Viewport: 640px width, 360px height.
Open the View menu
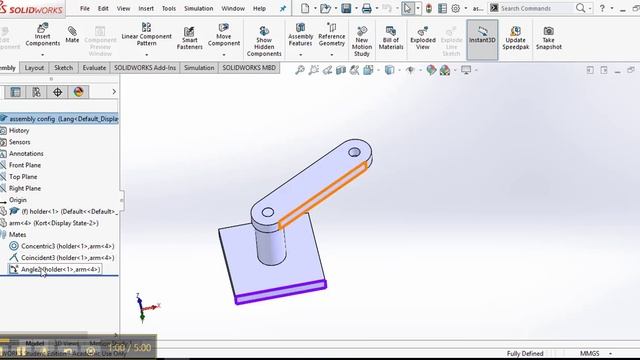point(123,8)
